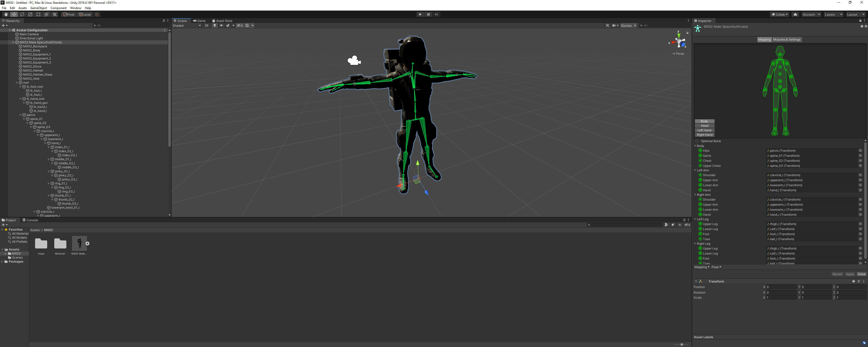The width and height of the screenshot is (868, 347).
Task: Toggle Pivot/Center handle position
Action: point(69,14)
